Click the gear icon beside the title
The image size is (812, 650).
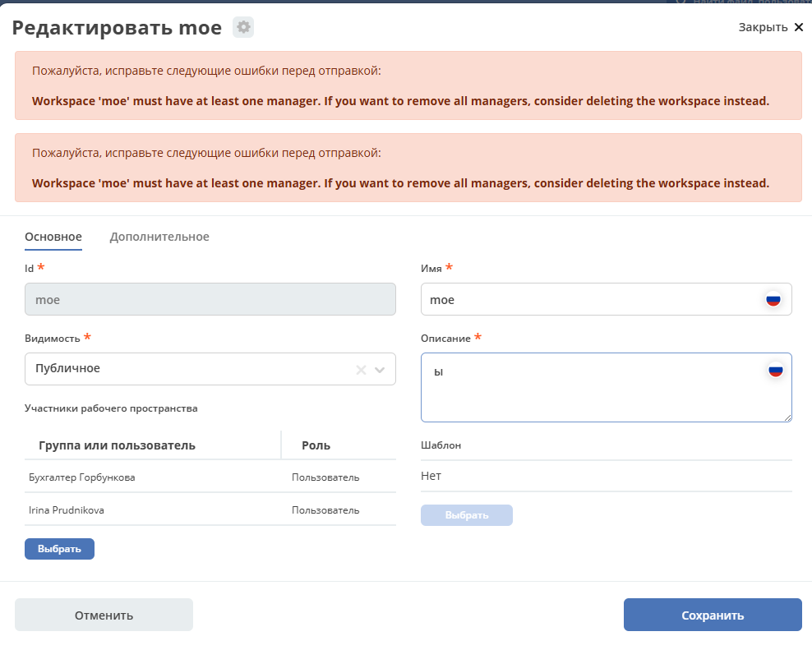coord(243,27)
